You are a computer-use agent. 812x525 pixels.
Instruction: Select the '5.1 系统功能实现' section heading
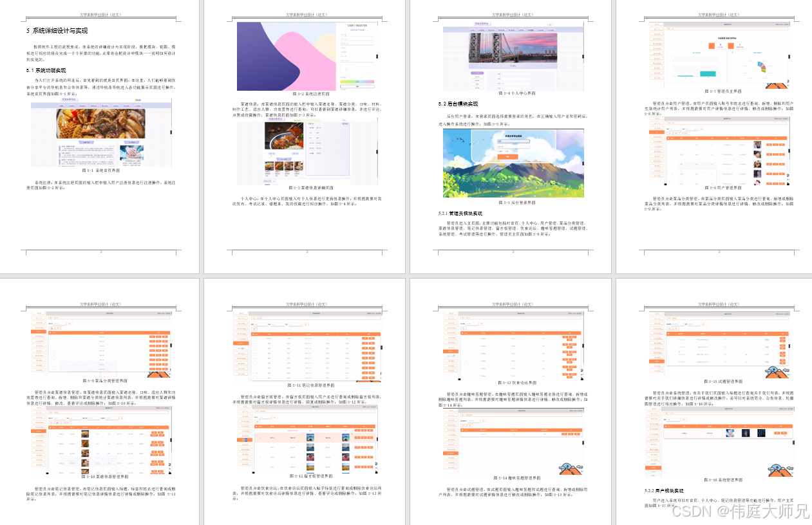coord(46,70)
